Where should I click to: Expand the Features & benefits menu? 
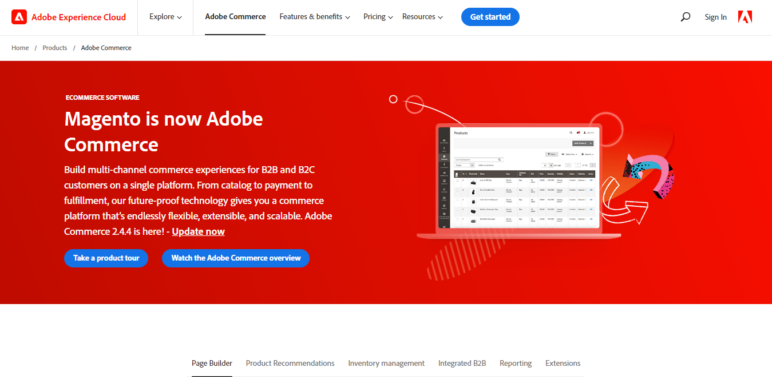click(315, 17)
